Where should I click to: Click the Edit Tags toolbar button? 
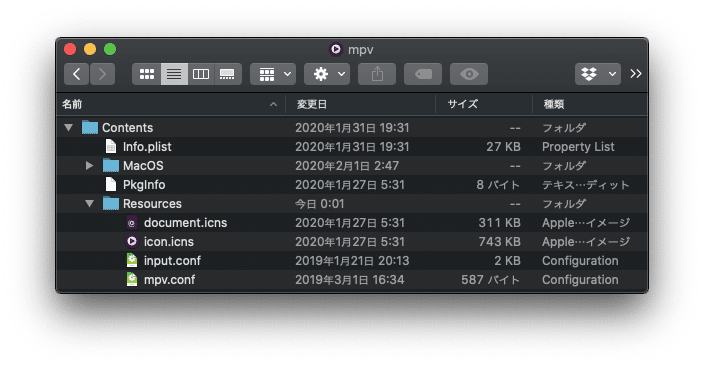coord(423,74)
